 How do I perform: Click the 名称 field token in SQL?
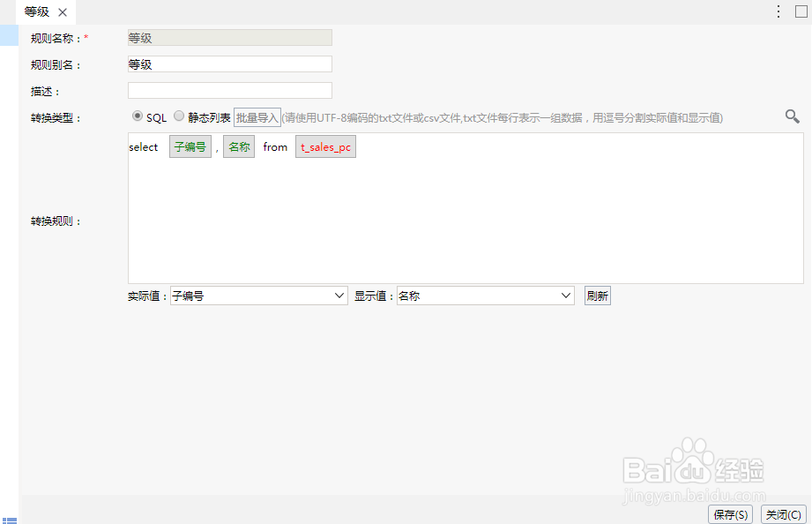(239, 146)
